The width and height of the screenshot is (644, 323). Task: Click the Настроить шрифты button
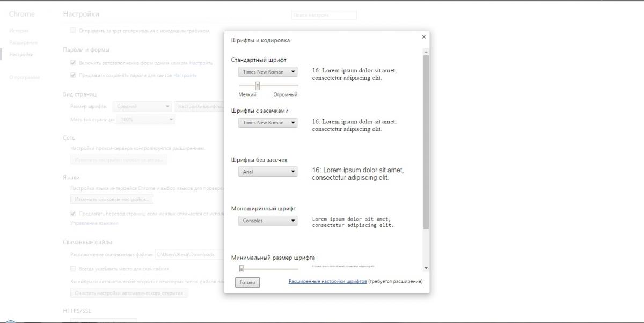pyautogui.click(x=200, y=107)
